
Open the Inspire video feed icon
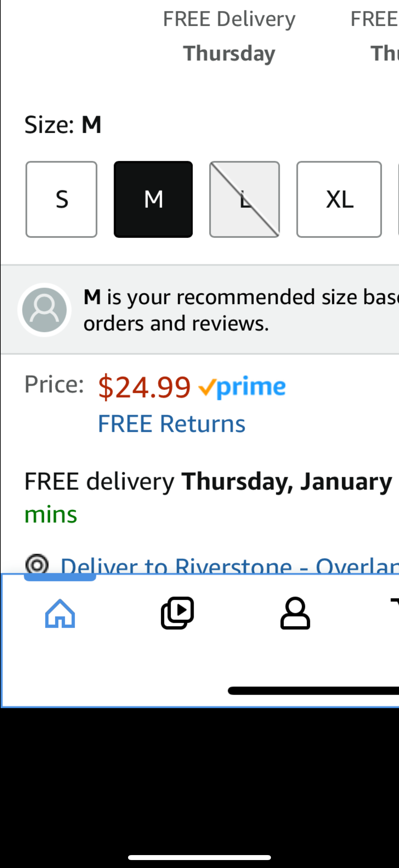(177, 612)
